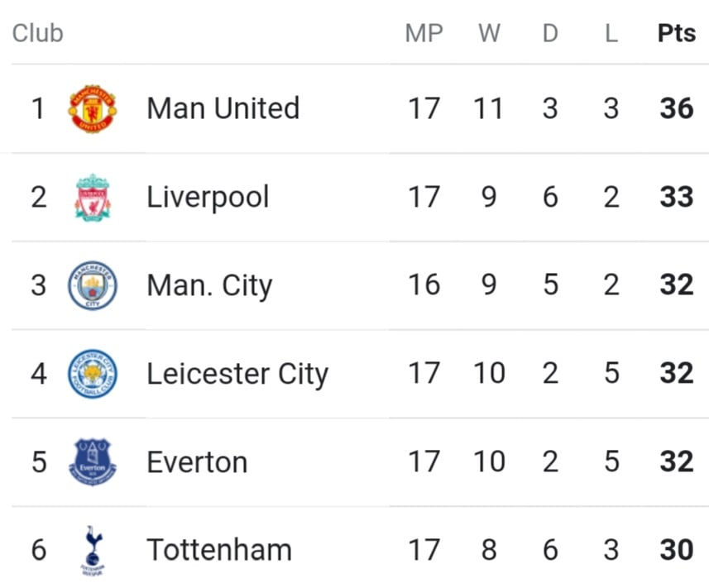Screen dimensions: 709x588
Task: Select Tottenham's 30 points value
Action: (677, 550)
